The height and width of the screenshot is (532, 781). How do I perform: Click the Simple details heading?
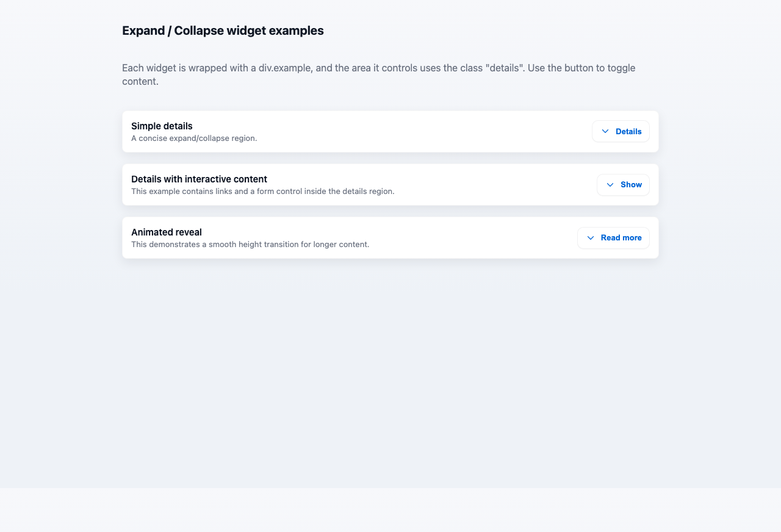[162, 126]
